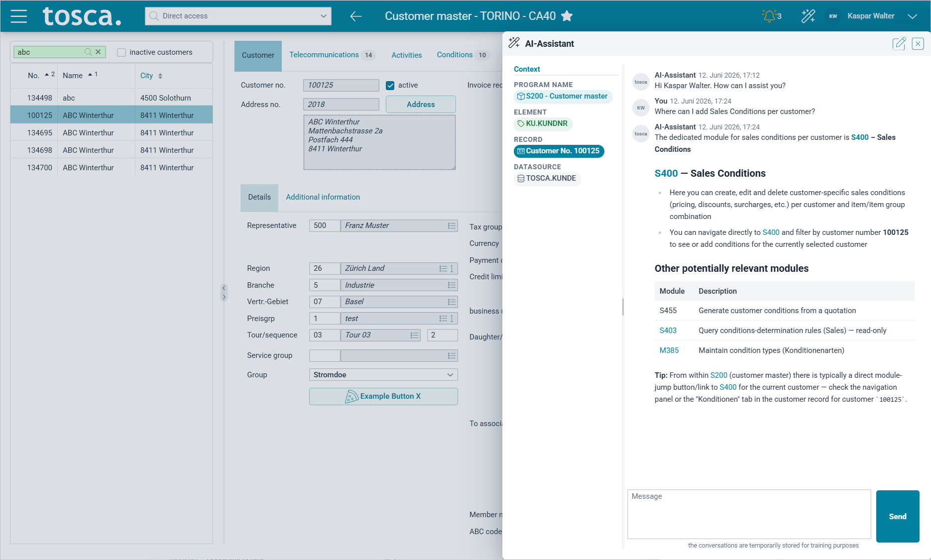Open Tour 03 lookup list icon
The image size is (931, 560).
[x=414, y=336]
